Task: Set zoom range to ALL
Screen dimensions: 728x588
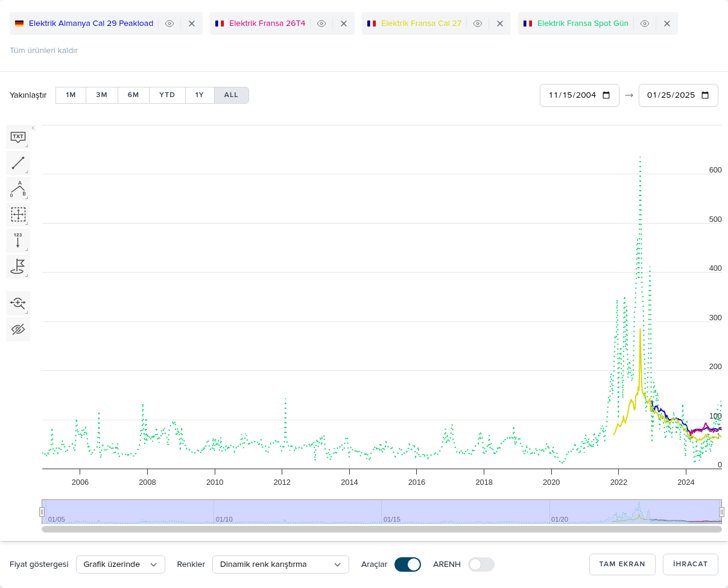Action: click(232, 95)
